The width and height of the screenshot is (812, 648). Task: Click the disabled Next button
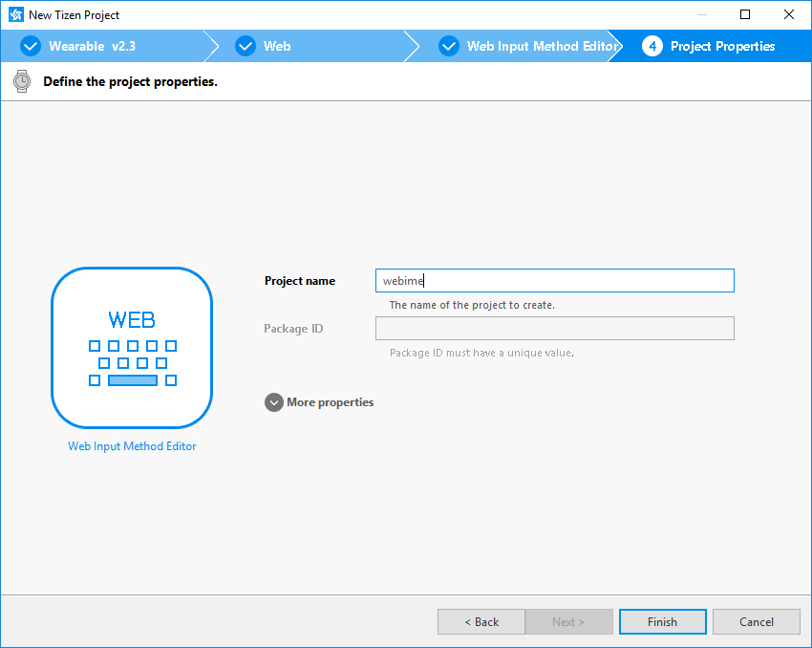[568, 621]
